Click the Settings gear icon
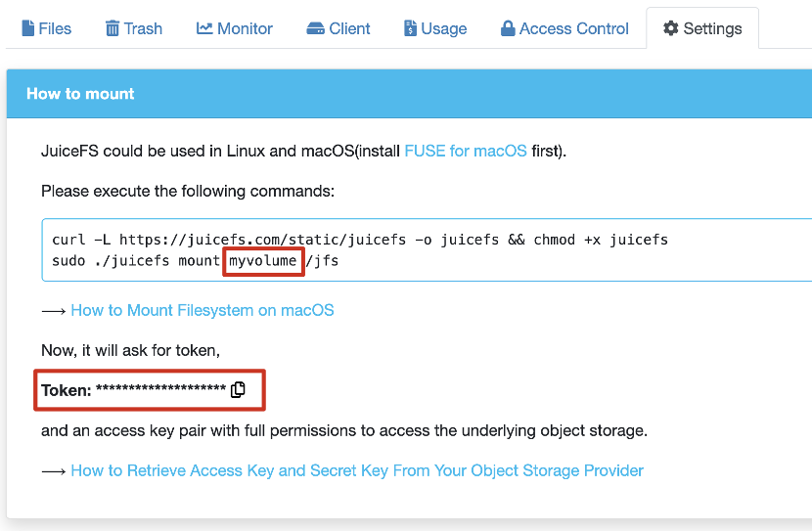Image resolution: width=812 pixels, height=532 pixels. pos(670,28)
